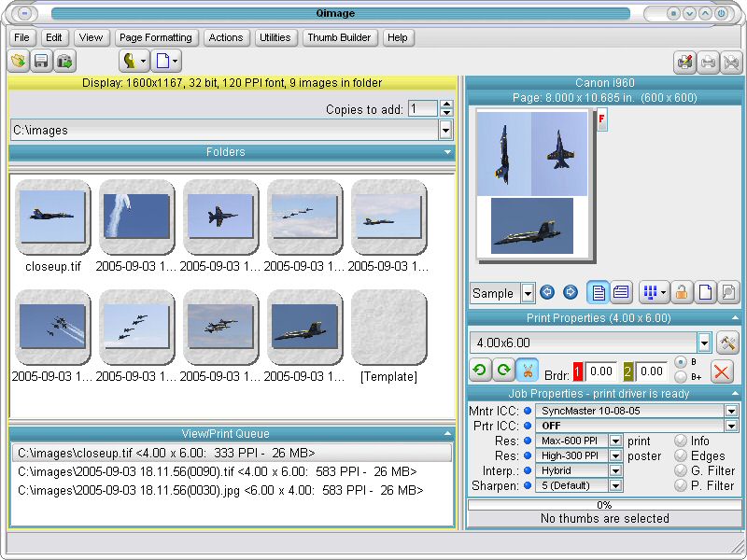The height and width of the screenshot is (560, 747).
Task: Open the Utilities menu
Action: [275, 37]
